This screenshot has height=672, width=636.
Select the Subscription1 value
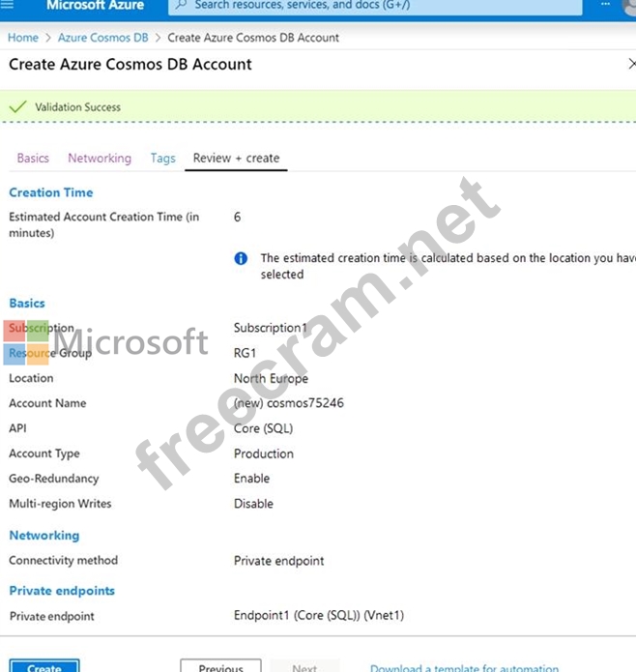click(x=271, y=328)
